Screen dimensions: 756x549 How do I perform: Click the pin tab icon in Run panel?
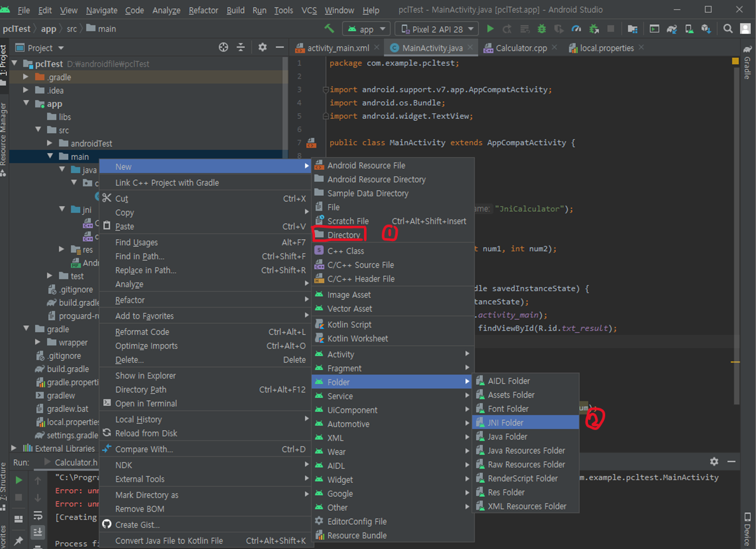click(19, 541)
